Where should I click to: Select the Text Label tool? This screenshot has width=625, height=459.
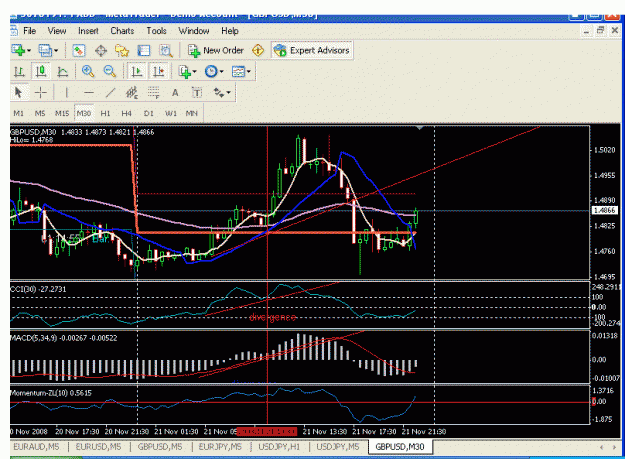[x=197, y=93]
